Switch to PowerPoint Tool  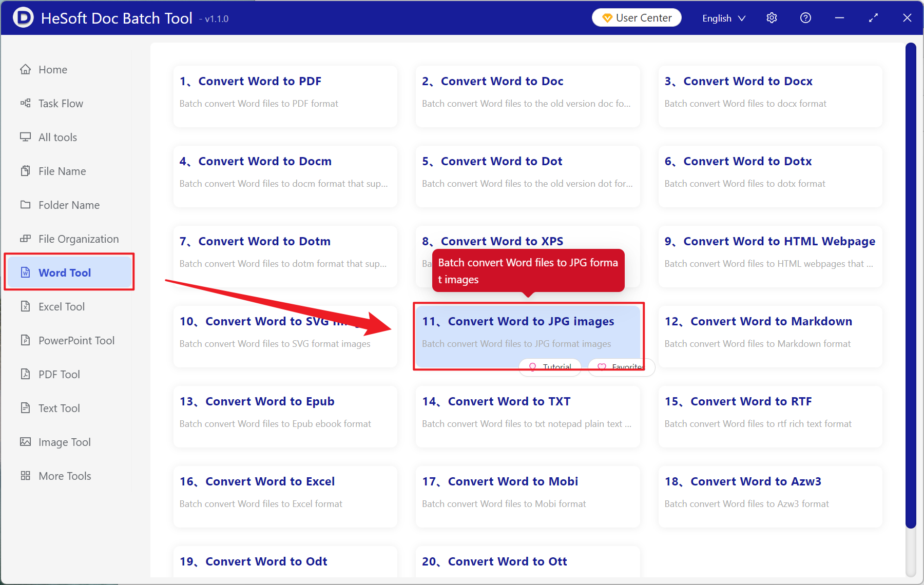(69, 340)
